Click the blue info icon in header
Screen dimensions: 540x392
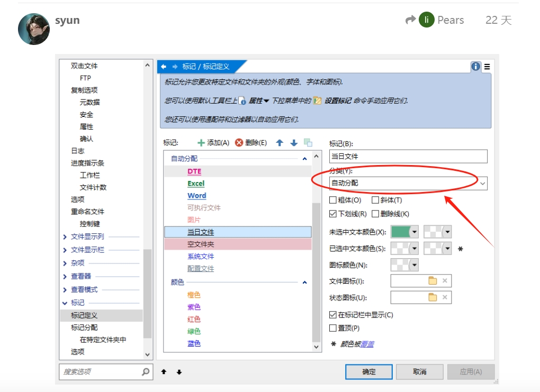tap(475, 67)
